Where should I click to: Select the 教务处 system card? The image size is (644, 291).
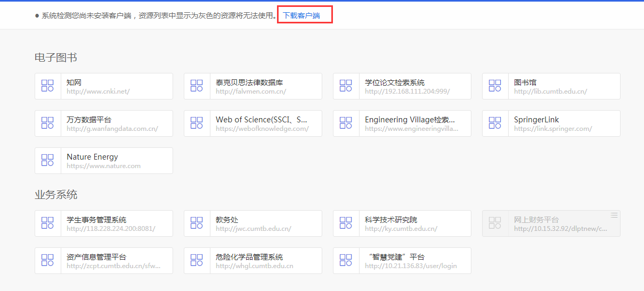[x=252, y=223]
